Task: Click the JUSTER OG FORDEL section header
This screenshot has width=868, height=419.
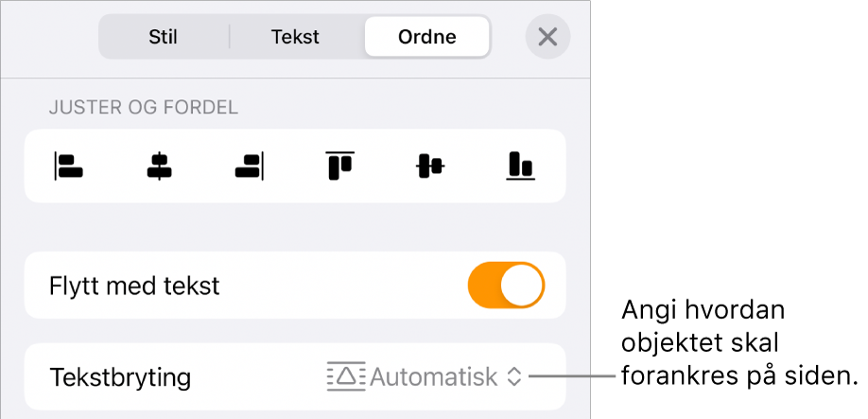Action: coord(144,108)
